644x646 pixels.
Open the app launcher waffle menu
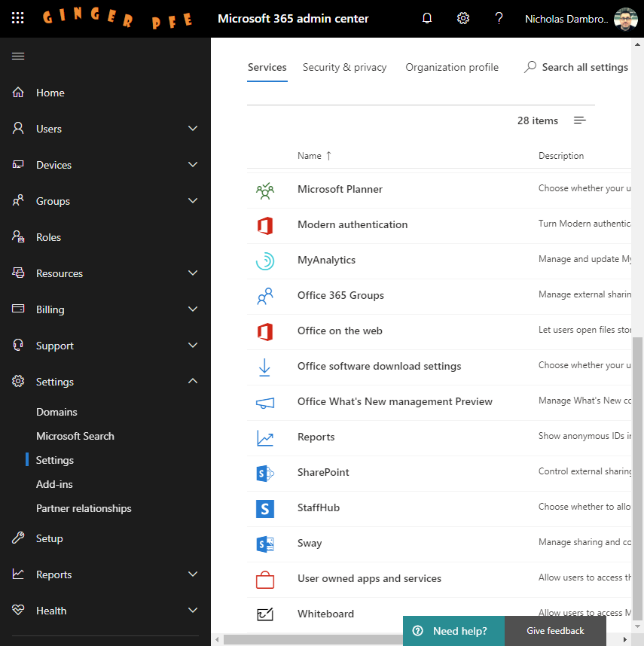coord(18,18)
